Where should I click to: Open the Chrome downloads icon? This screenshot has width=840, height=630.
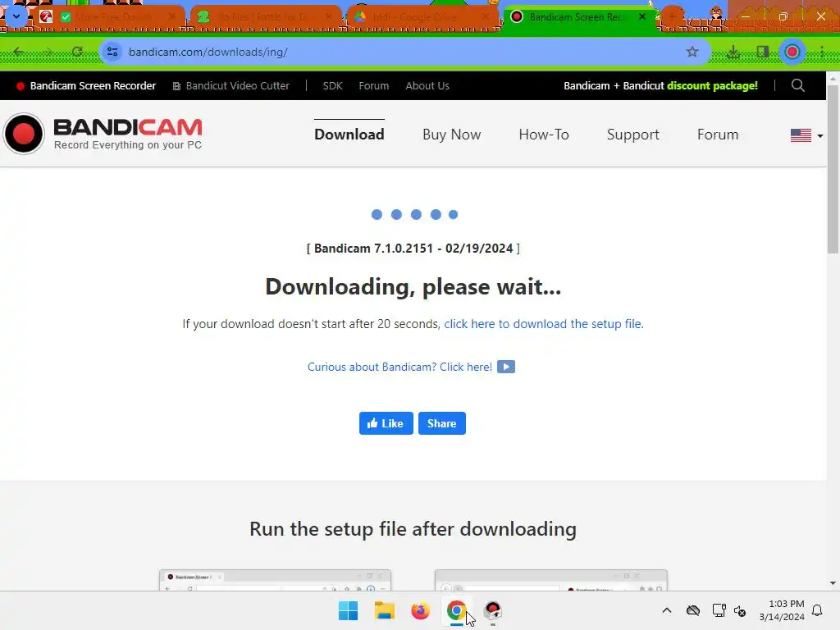pos(733,52)
